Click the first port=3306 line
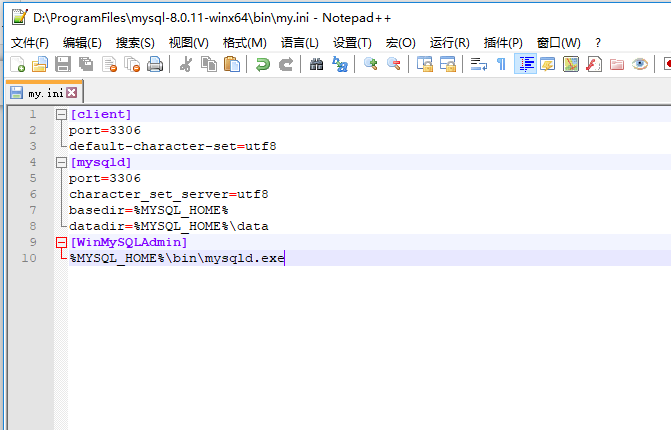Viewport: 671px width, 430px height. coord(105,130)
